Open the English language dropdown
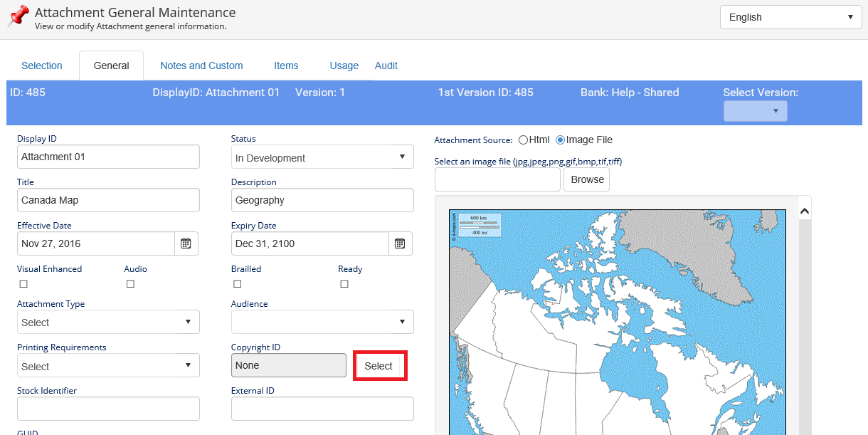Screen dimensions: 868x435 tap(790, 17)
